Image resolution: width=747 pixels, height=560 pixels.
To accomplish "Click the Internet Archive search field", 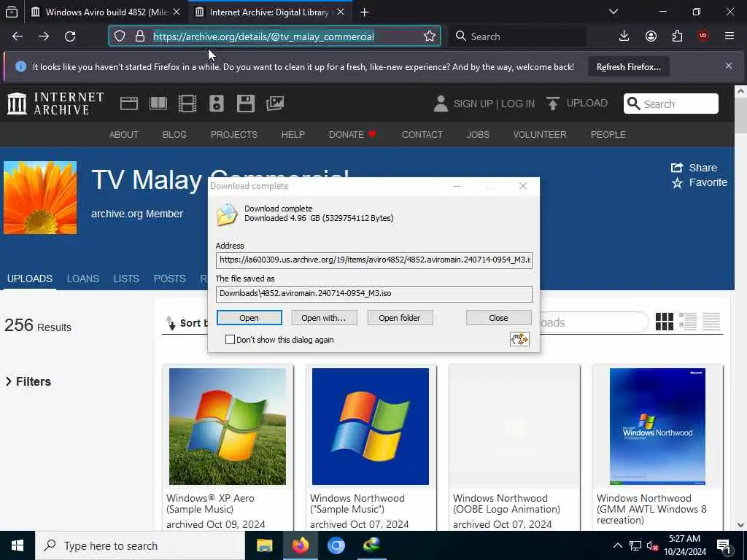I will (671, 104).
